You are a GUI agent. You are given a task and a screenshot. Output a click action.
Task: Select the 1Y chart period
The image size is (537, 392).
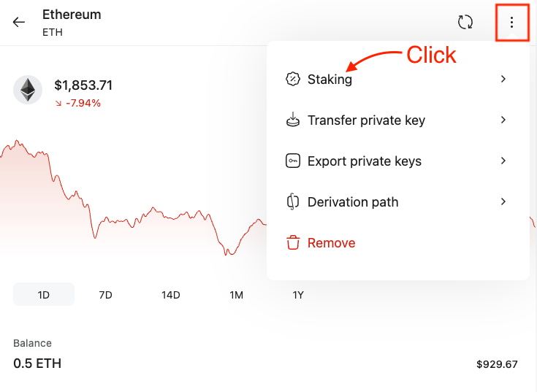pos(298,295)
